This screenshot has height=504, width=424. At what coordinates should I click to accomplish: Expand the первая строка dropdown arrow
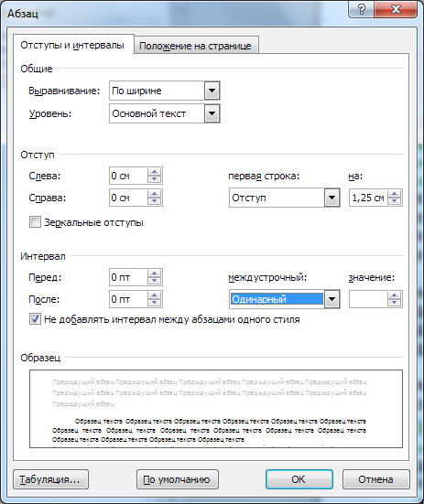pyautogui.click(x=332, y=198)
